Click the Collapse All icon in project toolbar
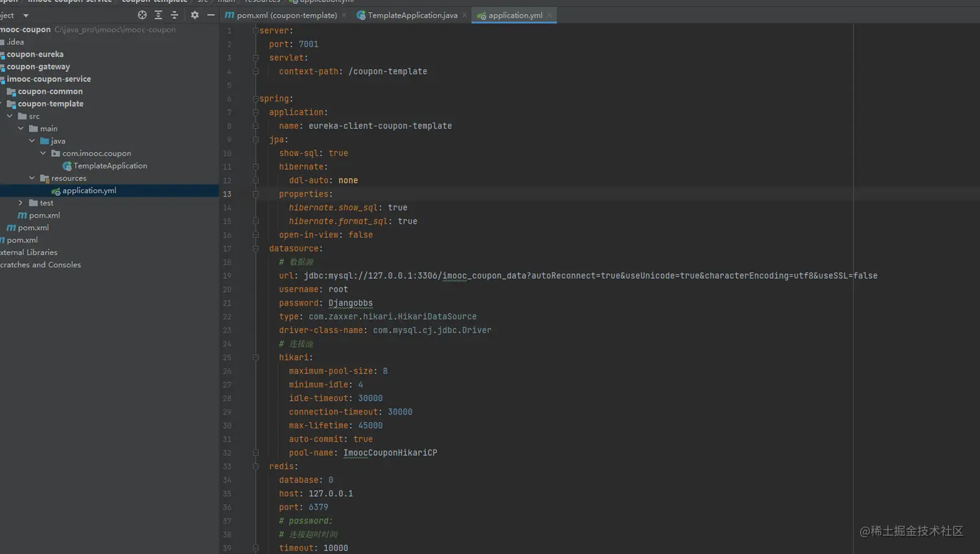Screen dimensions: 980x554 coord(174,15)
